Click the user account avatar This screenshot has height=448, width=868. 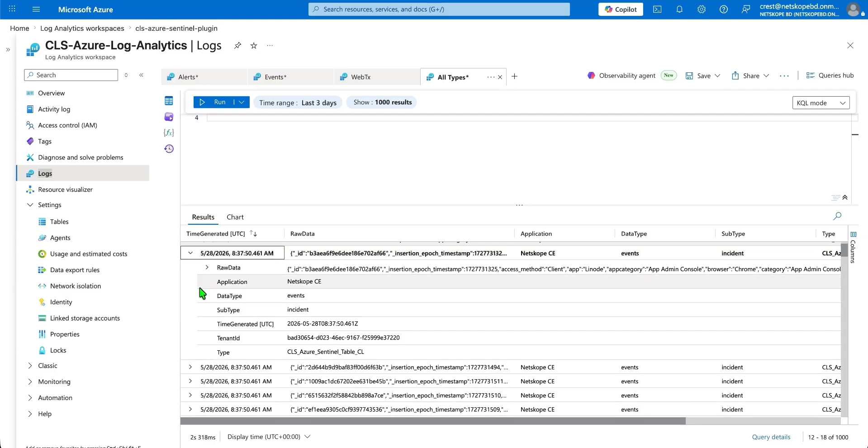pos(853,9)
